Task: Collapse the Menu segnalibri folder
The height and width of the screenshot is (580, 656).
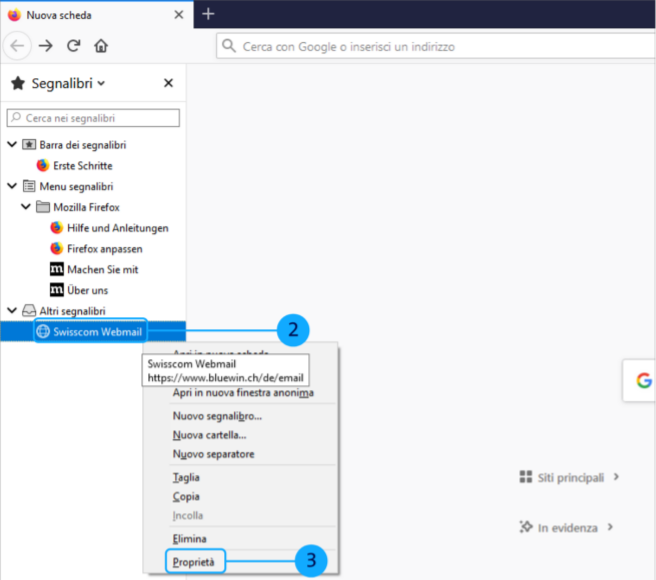Action: (12, 186)
